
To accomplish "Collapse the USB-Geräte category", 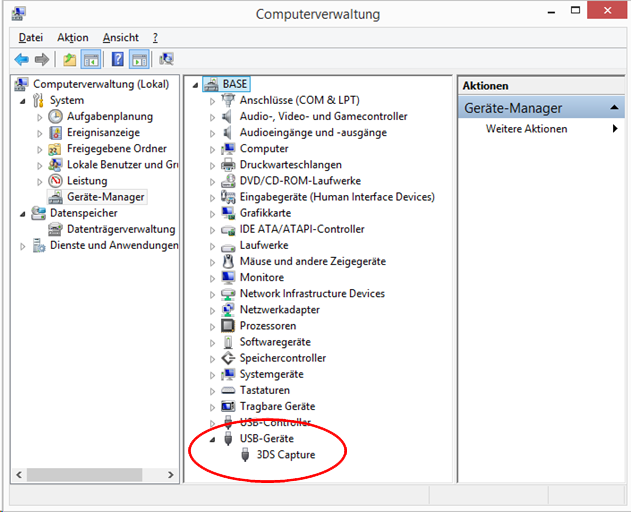I will pyautogui.click(x=212, y=440).
